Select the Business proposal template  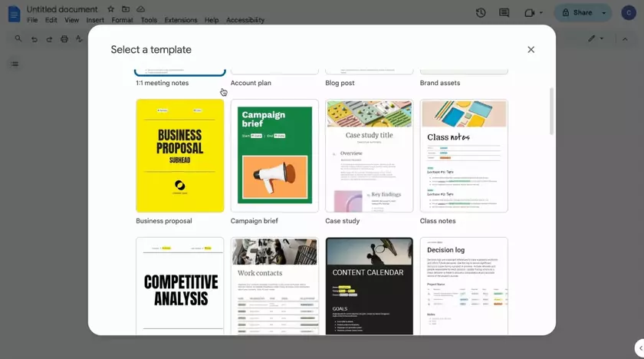coord(180,156)
